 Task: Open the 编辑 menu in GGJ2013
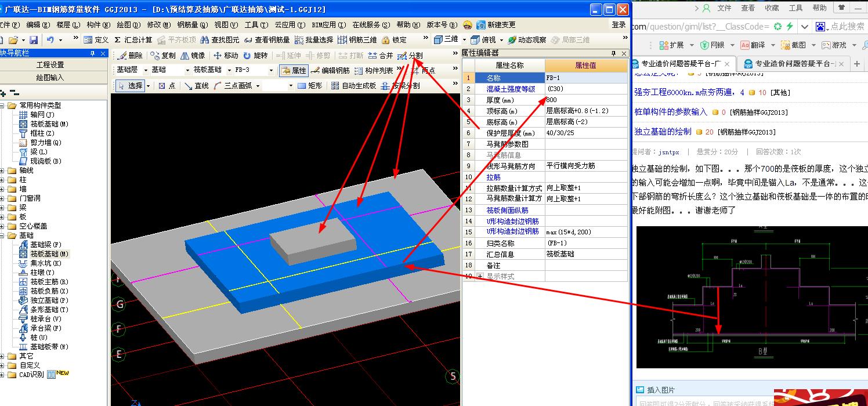click(x=37, y=25)
